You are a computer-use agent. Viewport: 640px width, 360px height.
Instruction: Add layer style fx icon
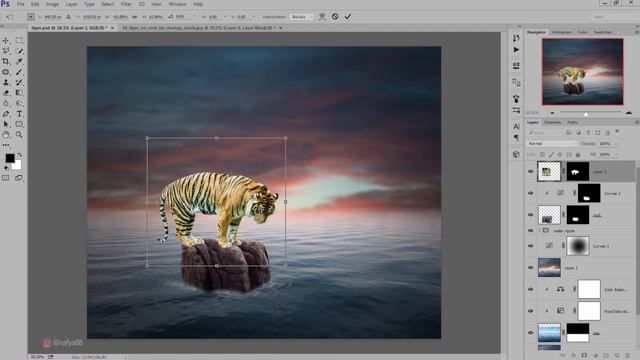pyautogui.click(x=573, y=356)
